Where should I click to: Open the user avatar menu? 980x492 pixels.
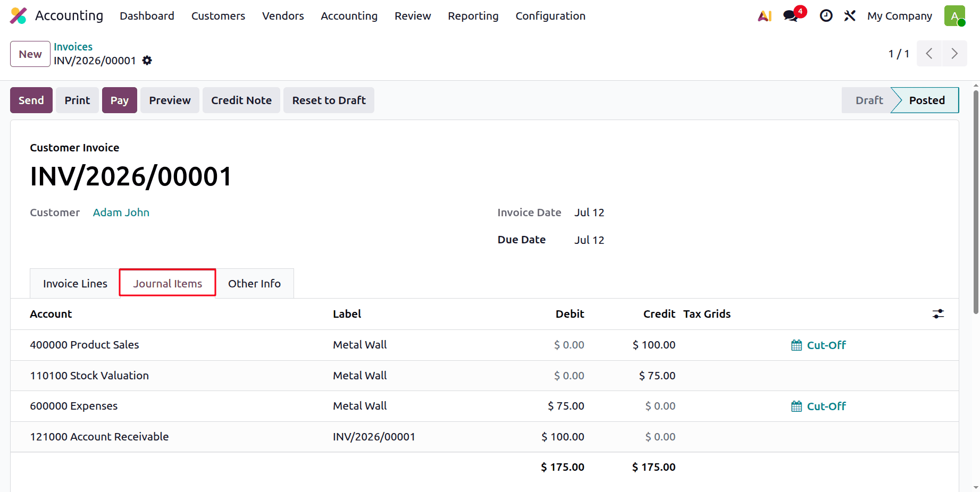point(954,16)
